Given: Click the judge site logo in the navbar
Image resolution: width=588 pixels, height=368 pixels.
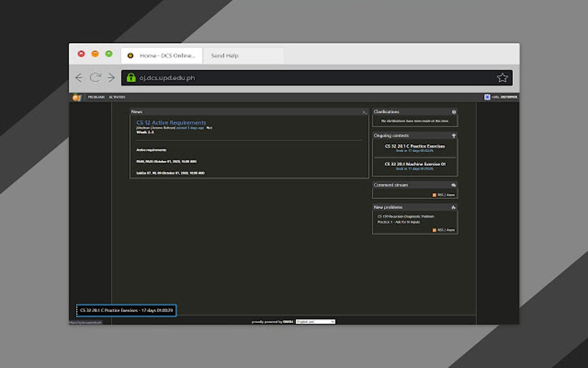Looking at the screenshot, I should click(x=78, y=97).
